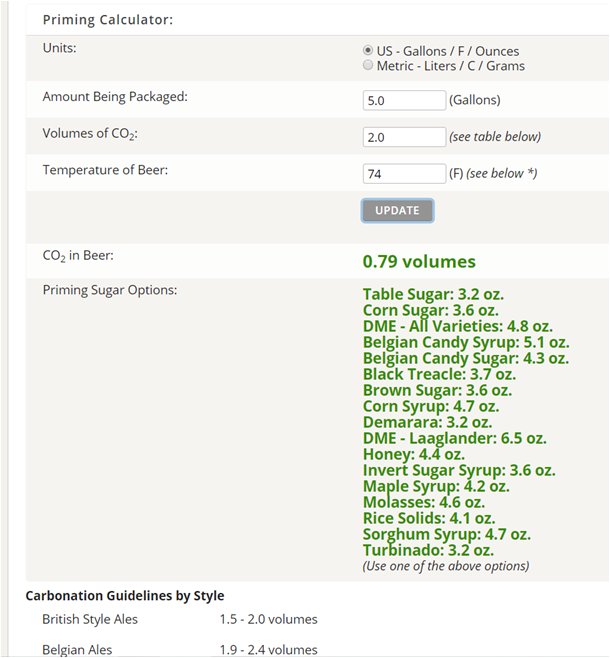The height and width of the screenshot is (658, 610).
Task: Click the Carbonation Guidelines by Style heading
Action: tap(125, 595)
